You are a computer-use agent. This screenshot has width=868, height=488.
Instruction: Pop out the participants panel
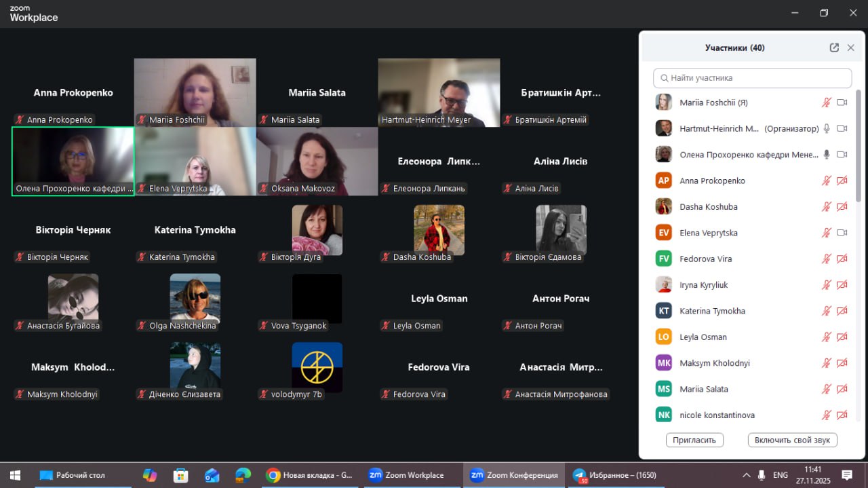pos(834,48)
